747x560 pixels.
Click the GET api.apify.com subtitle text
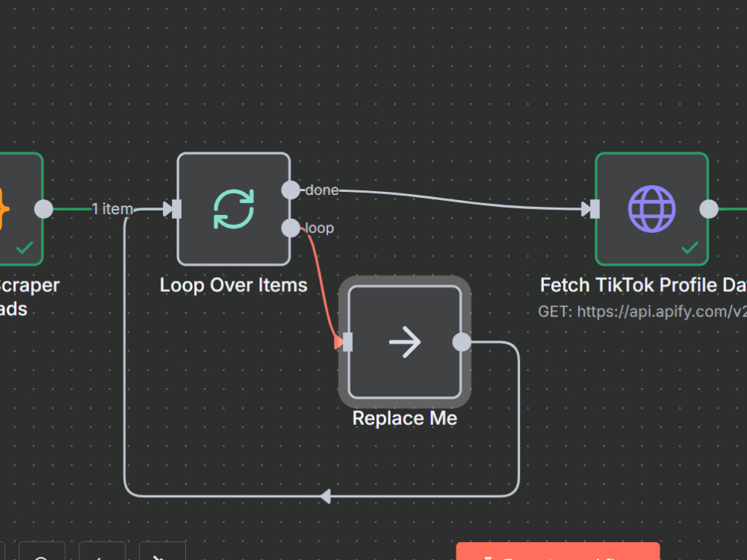click(x=642, y=311)
